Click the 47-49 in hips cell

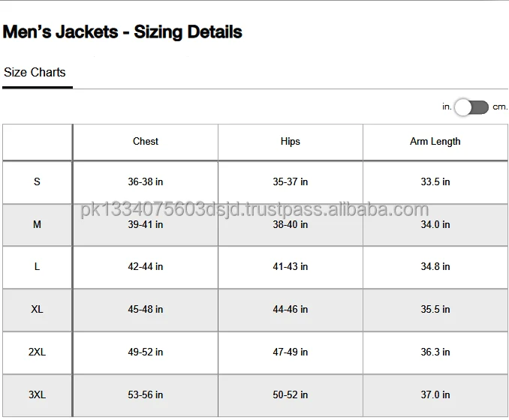click(x=290, y=352)
